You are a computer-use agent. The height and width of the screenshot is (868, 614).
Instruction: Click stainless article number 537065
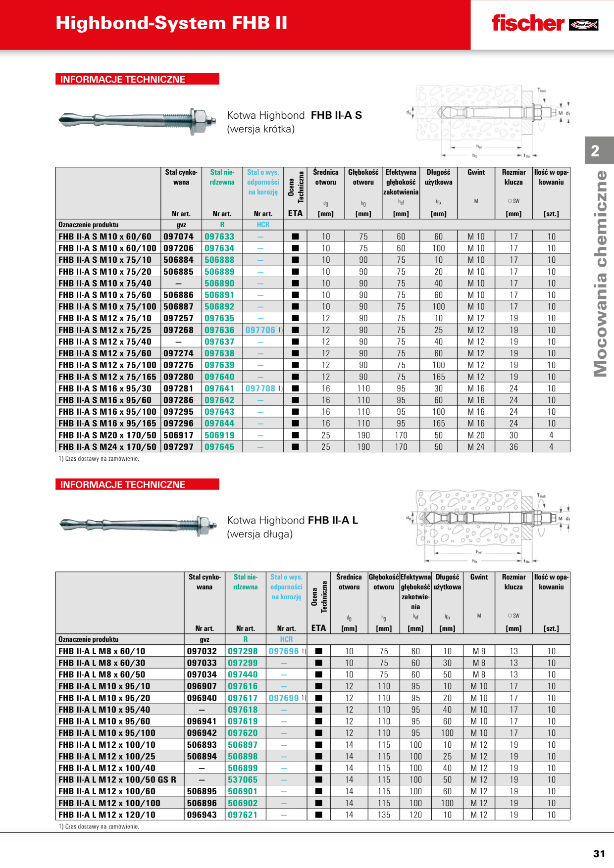(x=243, y=780)
